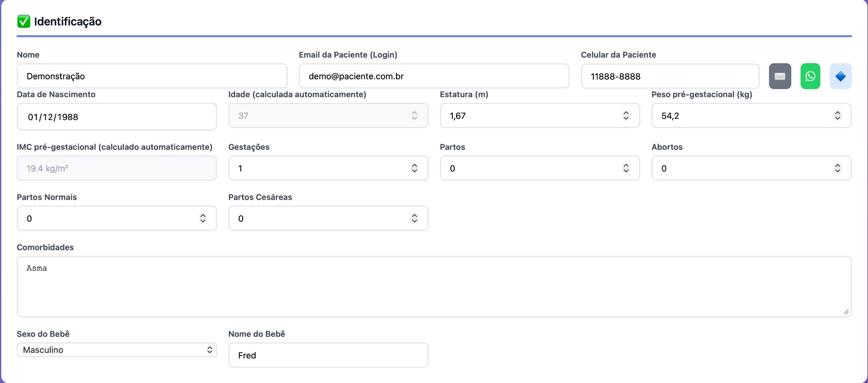Click the Nome do Bebê field
Viewport: 868px width, 383px height.
pyautogui.click(x=328, y=355)
